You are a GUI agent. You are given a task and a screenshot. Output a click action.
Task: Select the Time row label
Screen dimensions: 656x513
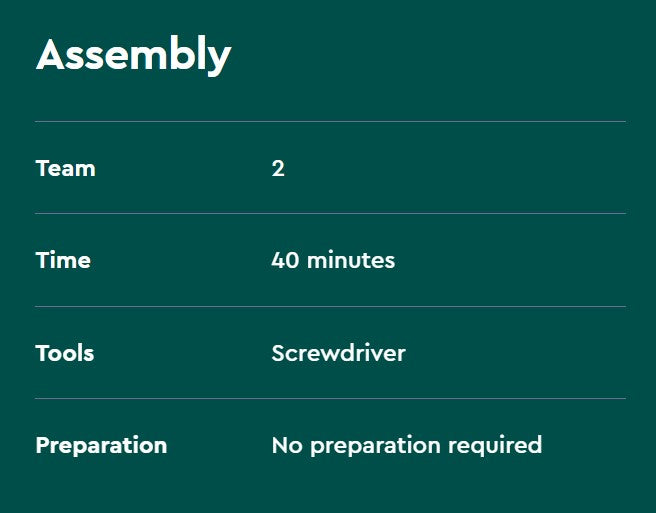tap(63, 260)
